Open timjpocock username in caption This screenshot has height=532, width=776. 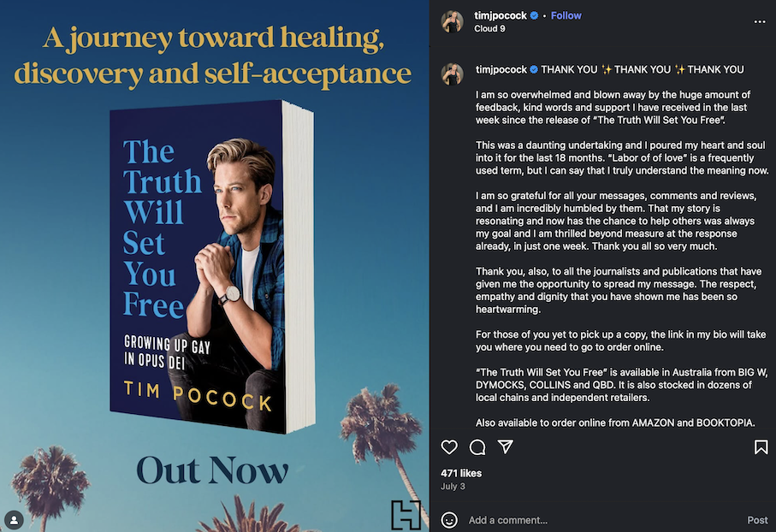pyautogui.click(x=501, y=70)
